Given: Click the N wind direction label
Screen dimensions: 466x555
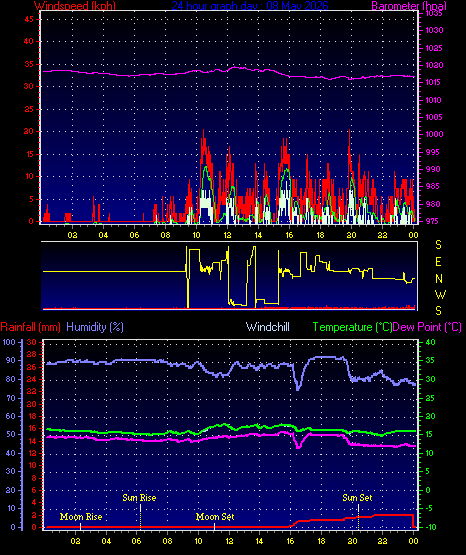Looking at the screenshot, I should [x=439, y=279].
